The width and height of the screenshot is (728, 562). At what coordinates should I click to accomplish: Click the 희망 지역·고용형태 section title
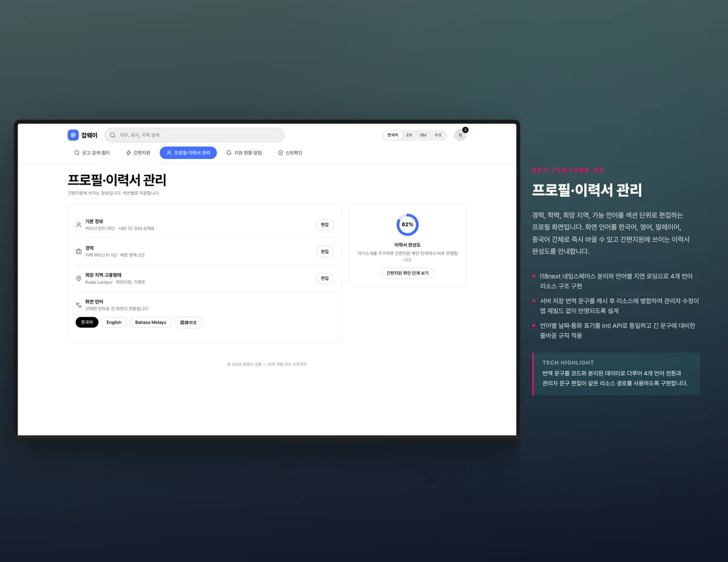click(x=103, y=275)
